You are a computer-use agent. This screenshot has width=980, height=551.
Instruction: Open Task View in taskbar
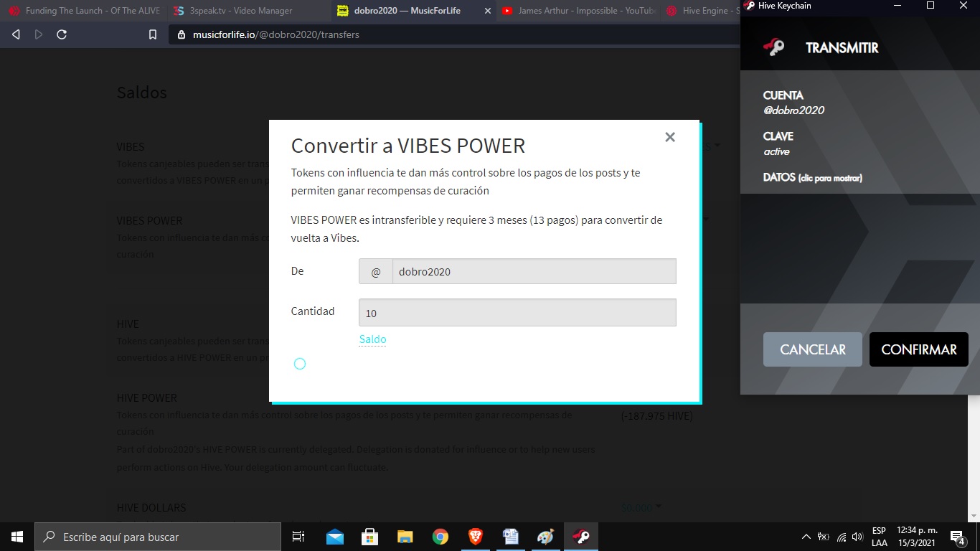point(298,537)
